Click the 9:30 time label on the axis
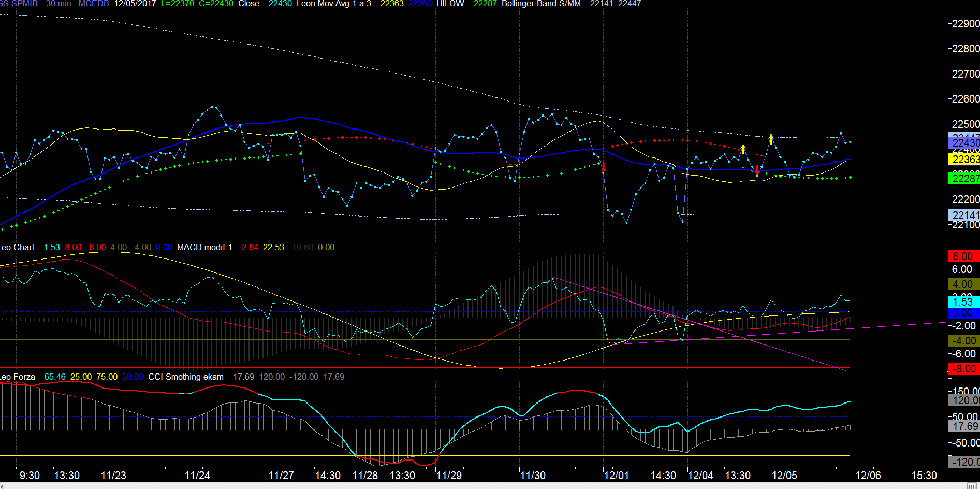The image size is (980, 489). pos(30,476)
